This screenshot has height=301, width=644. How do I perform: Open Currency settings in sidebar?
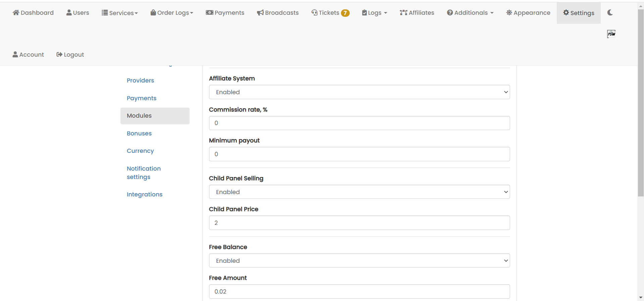coord(140,151)
